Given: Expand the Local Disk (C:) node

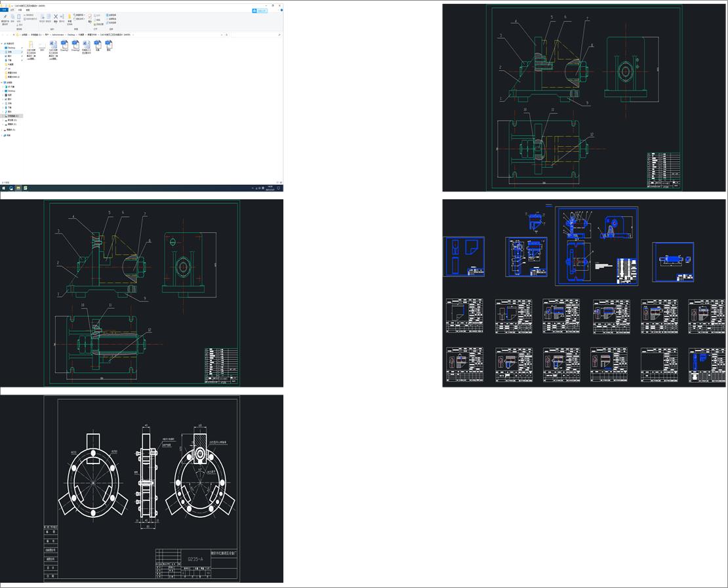Looking at the screenshot, I should [3, 116].
